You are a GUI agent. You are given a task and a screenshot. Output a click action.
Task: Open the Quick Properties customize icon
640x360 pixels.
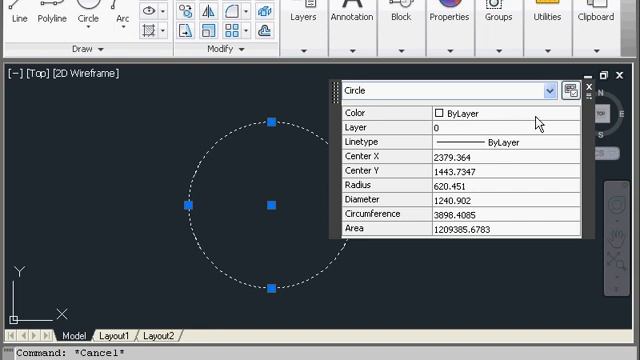click(x=571, y=90)
